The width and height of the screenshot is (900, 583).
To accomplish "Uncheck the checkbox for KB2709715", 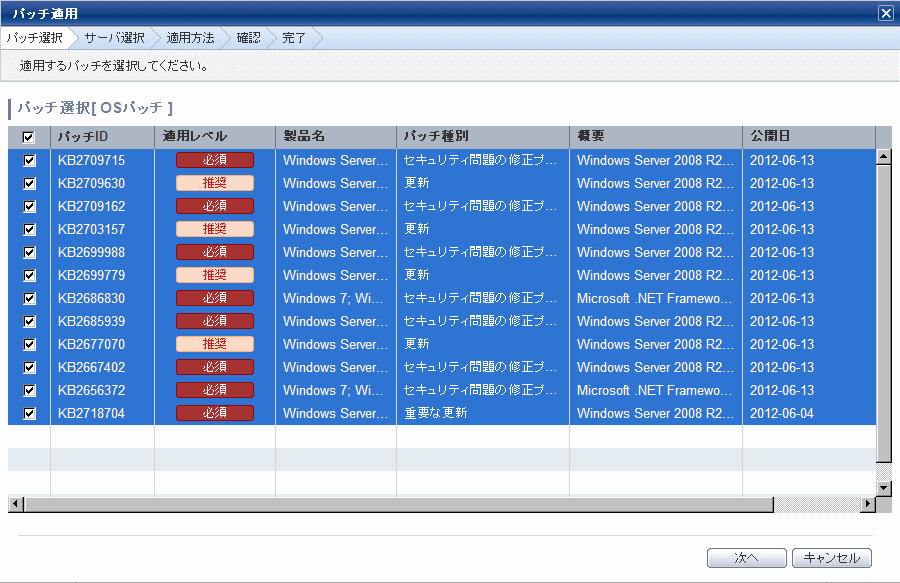I will pos(29,160).
